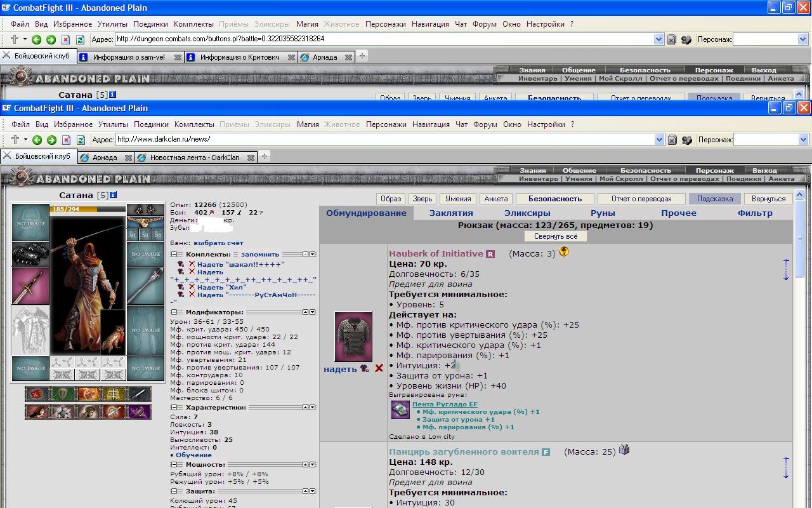
Task: Click the icon left of the smiley in front toolbar
Action: coord(672,140)
